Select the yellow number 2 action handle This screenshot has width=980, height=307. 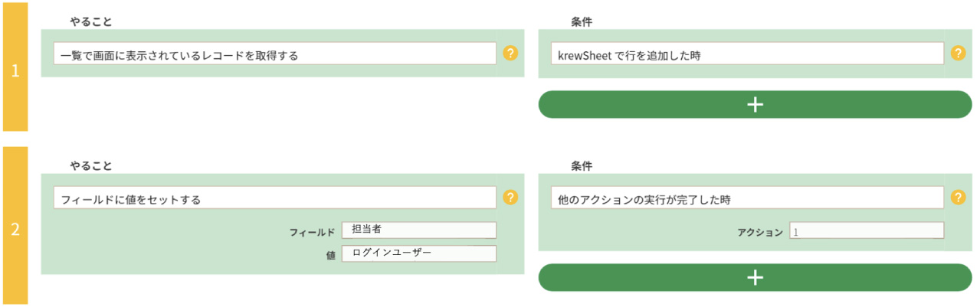pos(15,228)
